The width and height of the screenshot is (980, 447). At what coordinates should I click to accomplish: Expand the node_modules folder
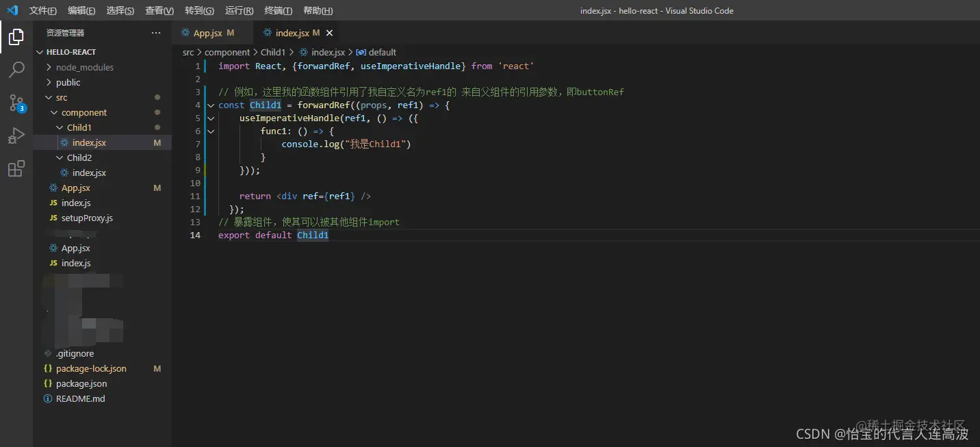click(49, 67)
